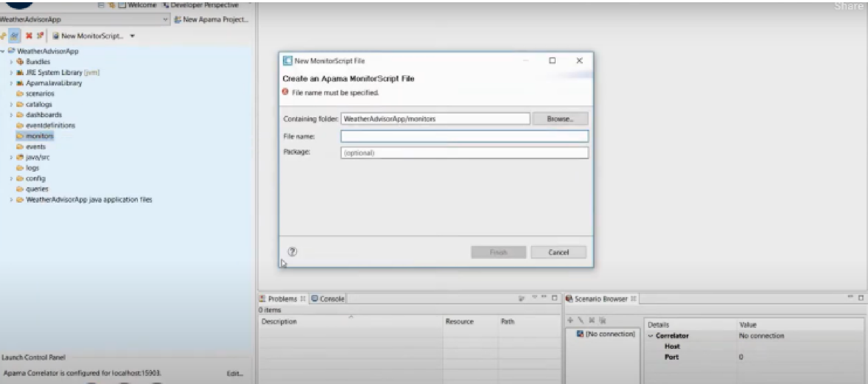Select the eventdefinitions folder in tree

tap(50, 125)
